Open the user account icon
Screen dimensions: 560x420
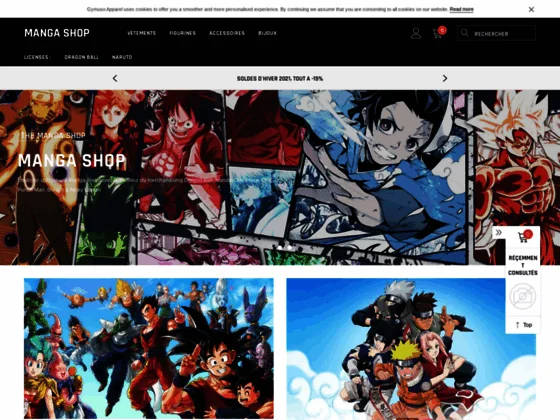click(x=416, y=33)
